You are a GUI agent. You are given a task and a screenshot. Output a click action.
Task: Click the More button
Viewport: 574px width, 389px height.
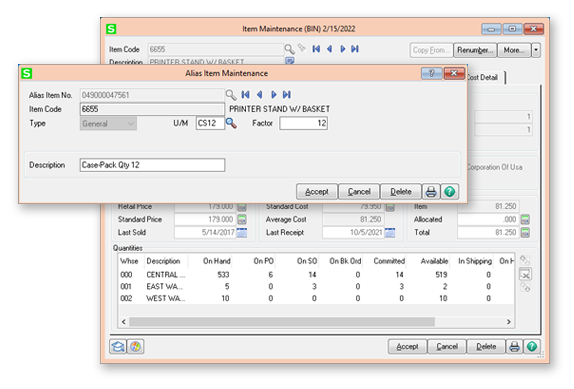coord(514,50)
